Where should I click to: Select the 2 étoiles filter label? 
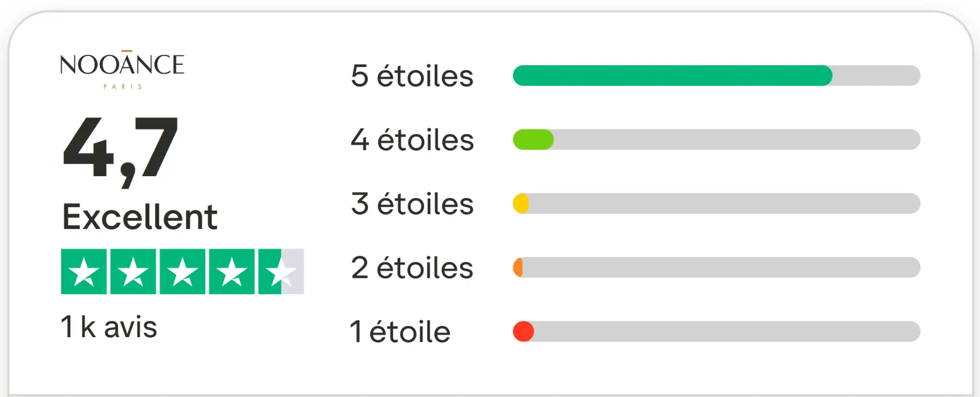point(412,268)
